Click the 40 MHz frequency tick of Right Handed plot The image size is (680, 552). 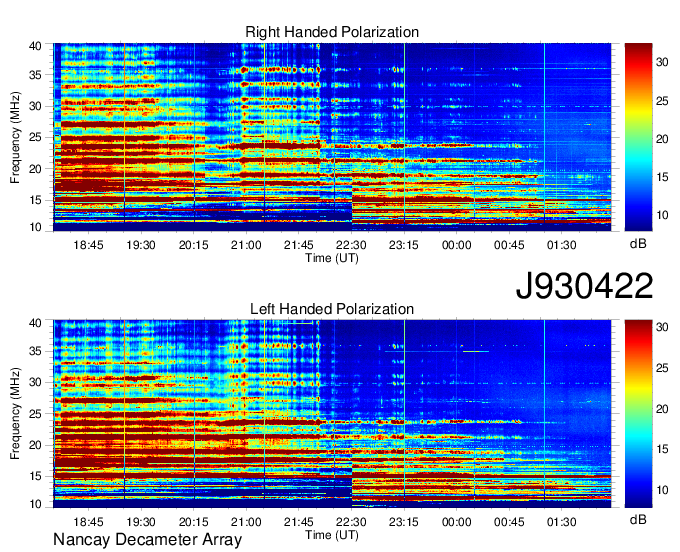click(x=36, y=46)
